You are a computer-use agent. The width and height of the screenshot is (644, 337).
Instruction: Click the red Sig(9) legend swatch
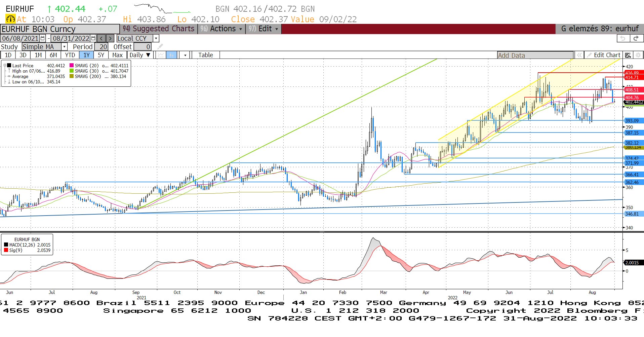click(x=6, y=250)
